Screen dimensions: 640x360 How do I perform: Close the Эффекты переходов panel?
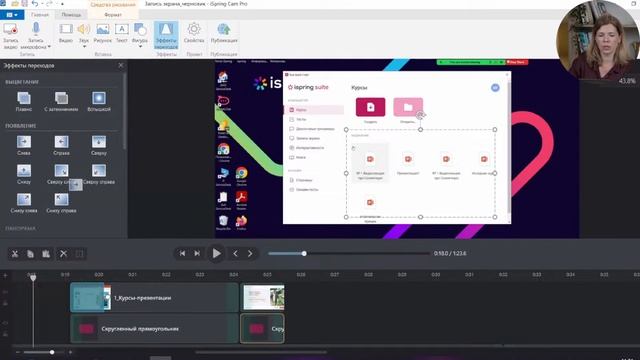[x=121, y=65]
